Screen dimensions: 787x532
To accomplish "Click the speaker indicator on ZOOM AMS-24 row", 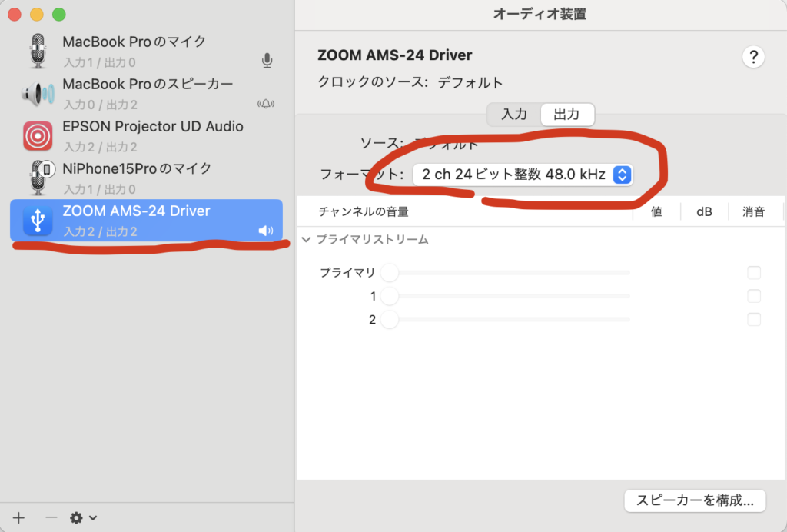I will 265,230.
